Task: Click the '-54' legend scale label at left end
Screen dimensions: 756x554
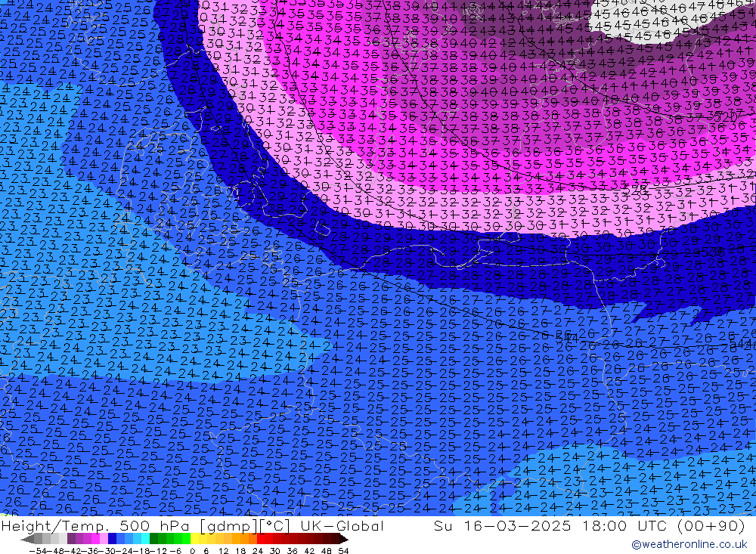Action: [x=39, y=551]
